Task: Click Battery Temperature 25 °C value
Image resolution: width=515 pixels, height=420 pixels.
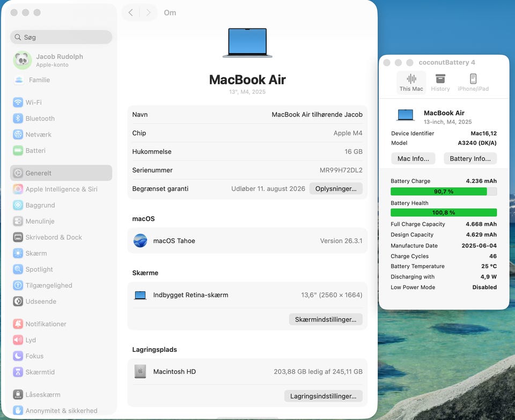Action: [489, 266]
